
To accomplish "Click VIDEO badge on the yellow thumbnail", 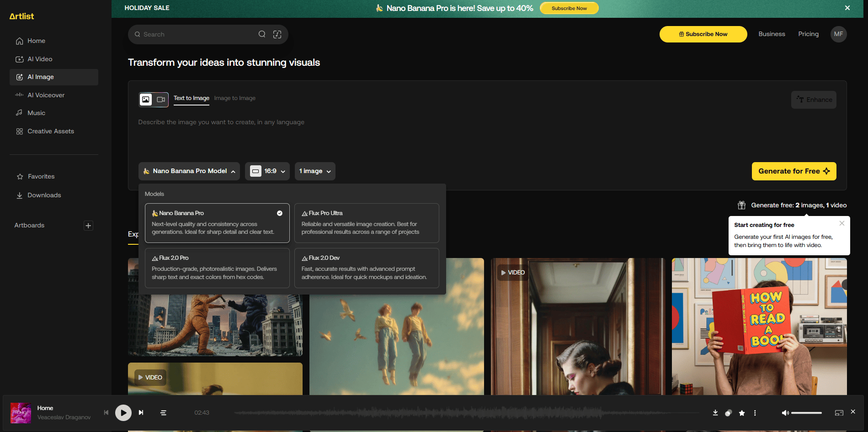I will coord(150,378).
